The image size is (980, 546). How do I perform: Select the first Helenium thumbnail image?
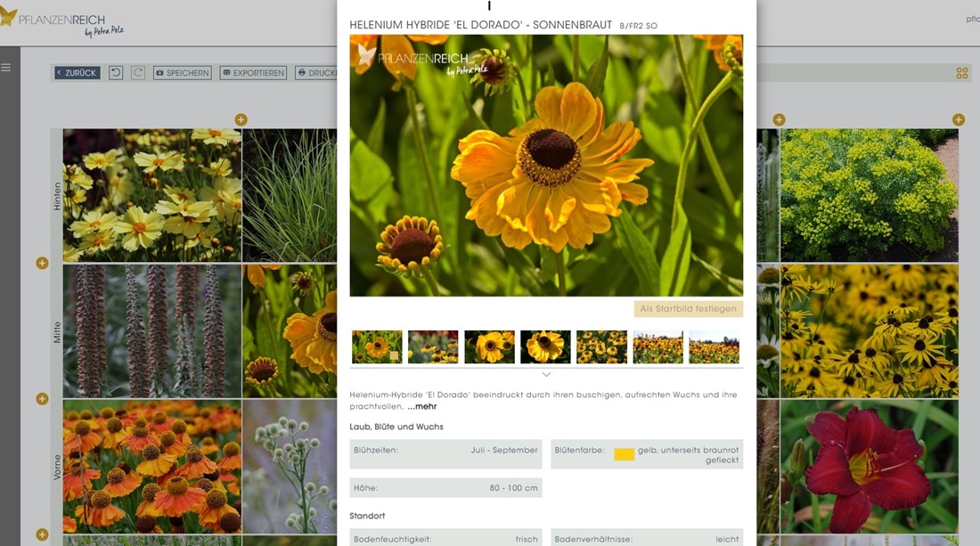377,347
